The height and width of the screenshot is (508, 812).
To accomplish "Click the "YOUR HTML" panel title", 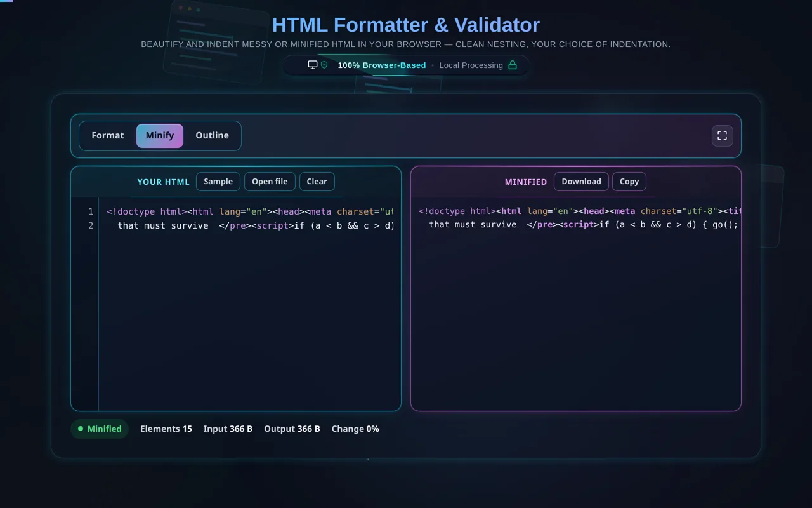I will [164, 182].
